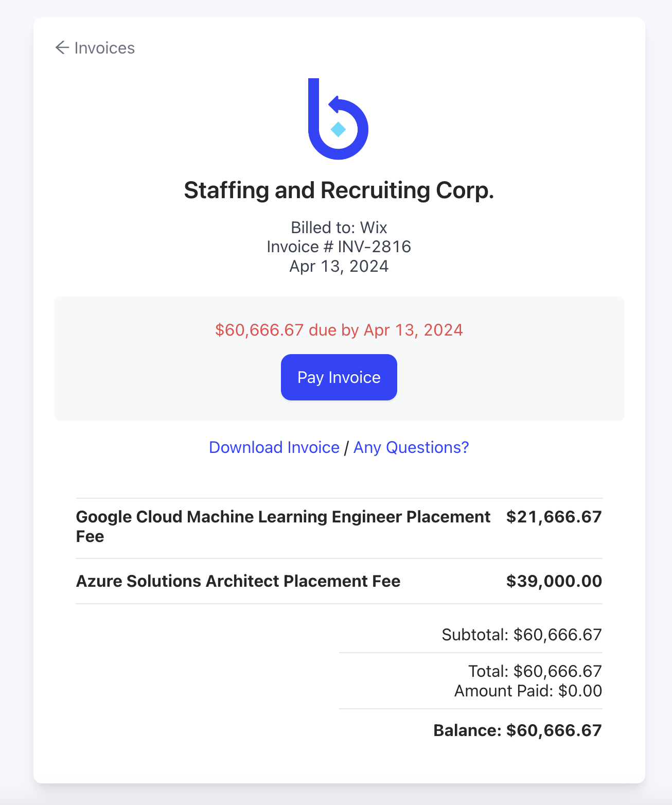Click the blue diamond inside the logo
672x805 pixels.
338,130
